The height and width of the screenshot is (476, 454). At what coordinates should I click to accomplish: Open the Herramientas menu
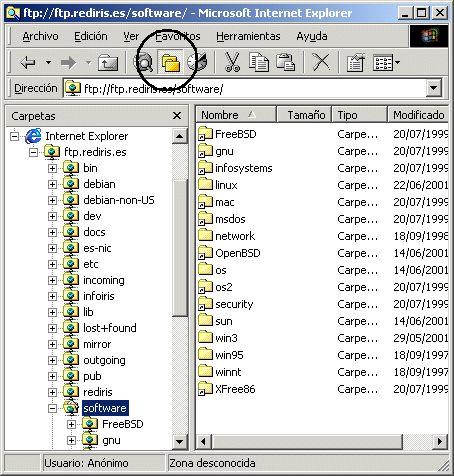248,36
